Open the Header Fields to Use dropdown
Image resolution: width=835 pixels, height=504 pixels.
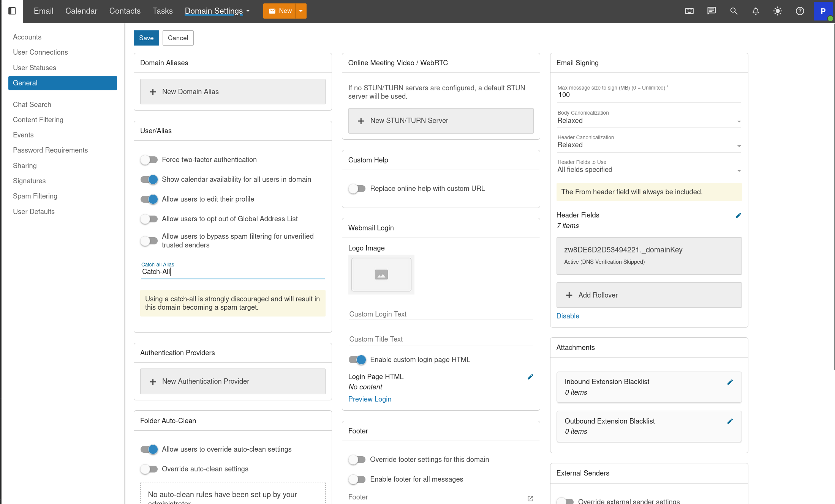[648, 170]
